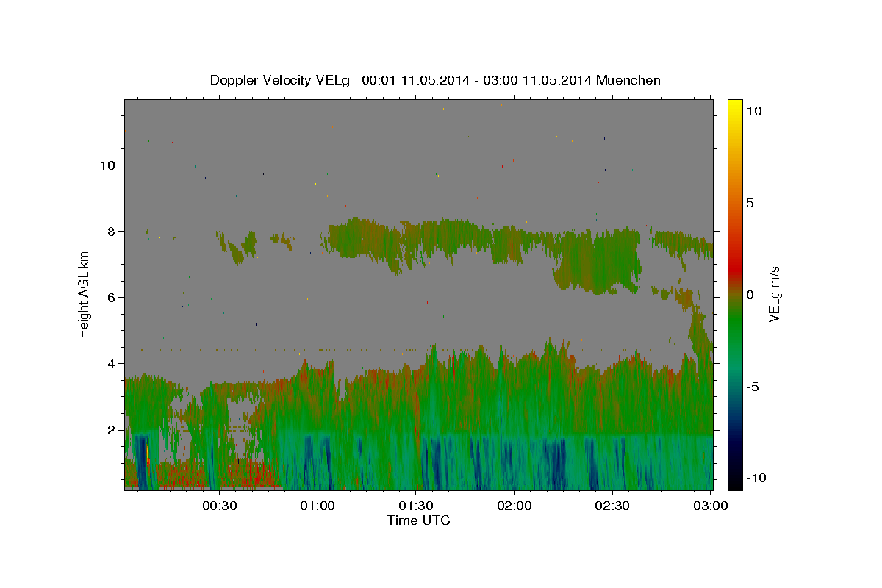This screenshot has width=882, height=588.
Task: Click the '00:30' time tick label
Action: (x=219, y=506)
